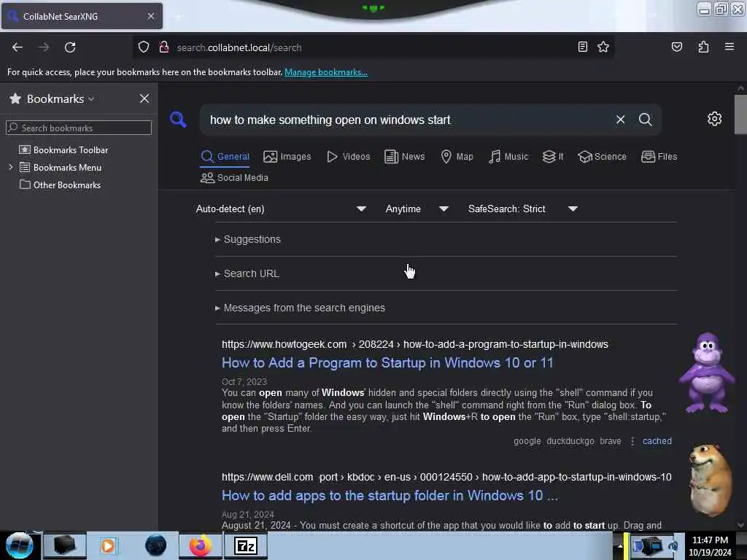Toggle reader view icon in address bar
The width and height of the screenshot is (747, 560).
click(x=583, y=47)
